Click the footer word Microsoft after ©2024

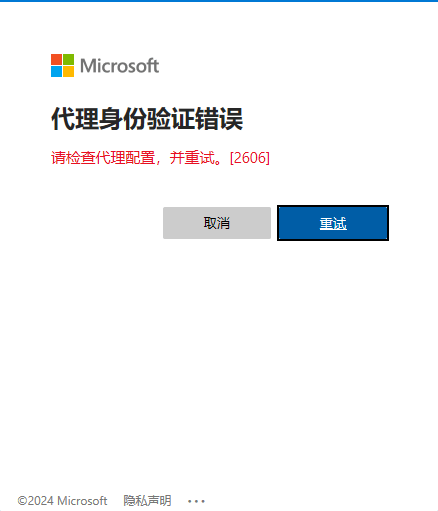coord(82,501)
